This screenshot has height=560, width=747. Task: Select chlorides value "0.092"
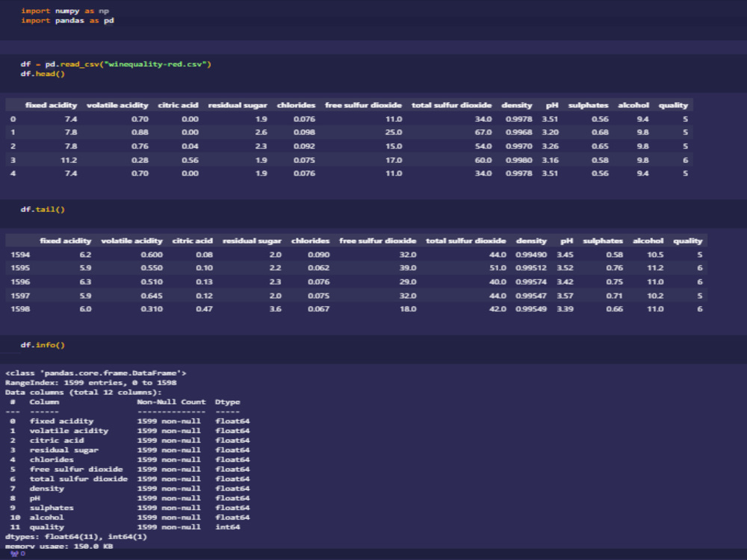[x=304, y=146]
